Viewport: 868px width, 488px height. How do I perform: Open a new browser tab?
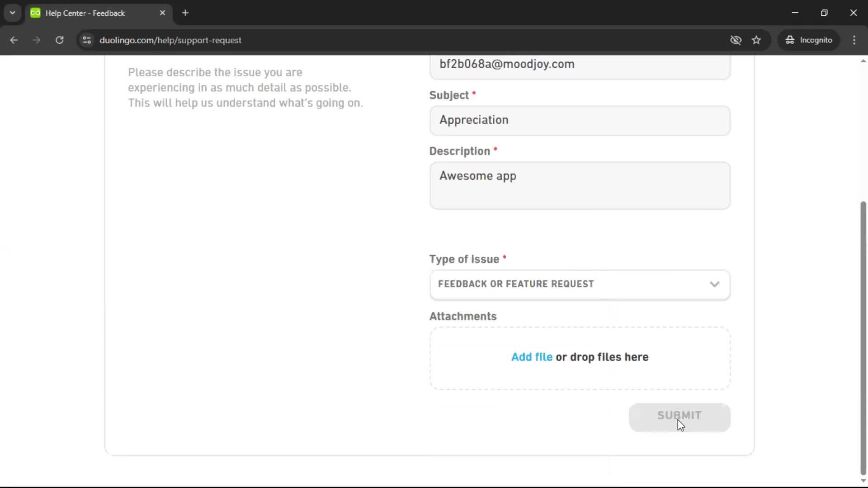185,13
